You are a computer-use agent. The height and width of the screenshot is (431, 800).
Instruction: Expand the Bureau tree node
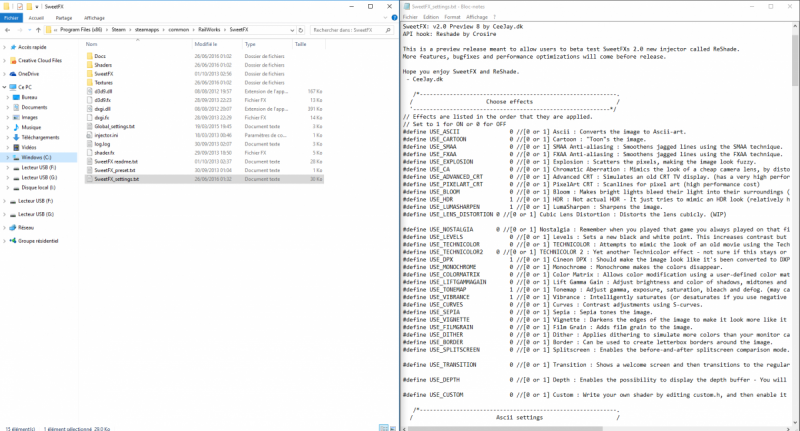8,97
